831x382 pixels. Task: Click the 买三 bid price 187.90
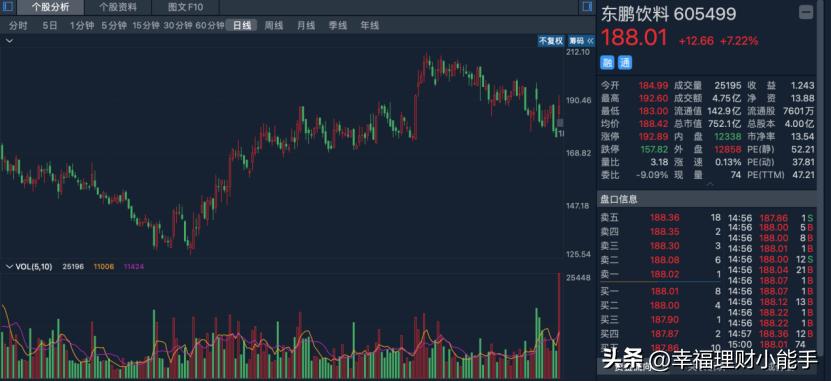[665, 319]
